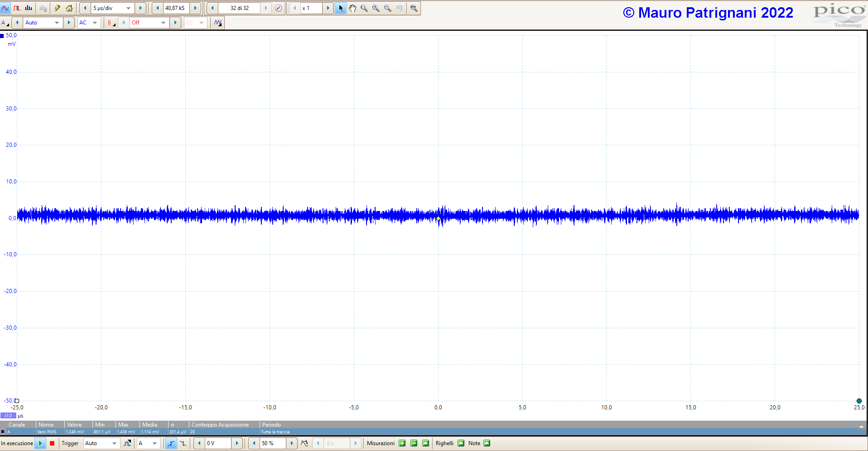Click the Note icon button
868x451 pixels.
click(487, 443)
